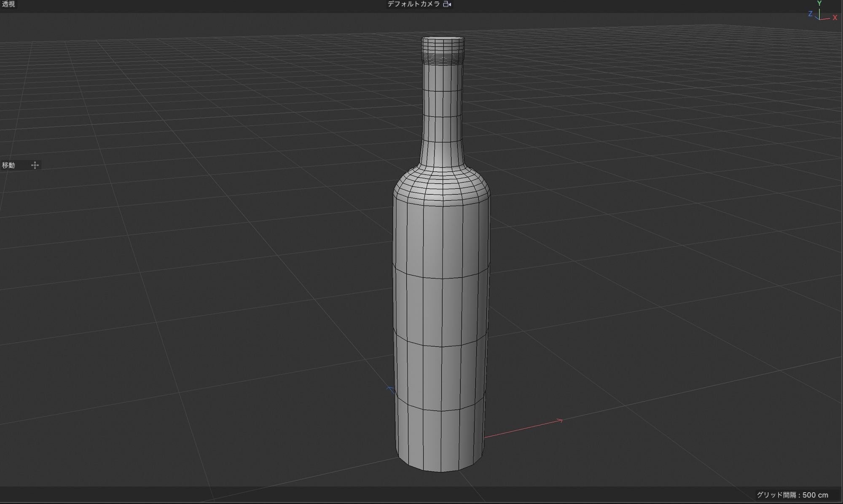Click the bottle's narrow neck section
The width and height of the screenshot is (843, 504).
click(442, 110)
